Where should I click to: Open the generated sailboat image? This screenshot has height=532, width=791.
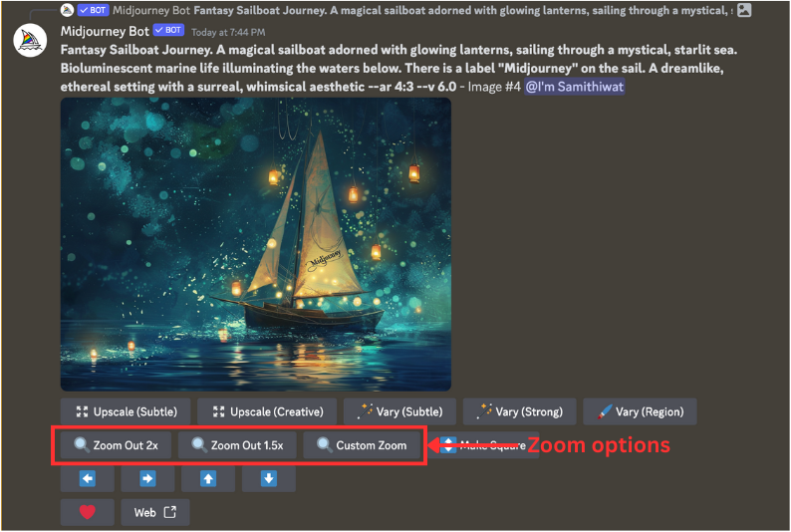(x=256, y=244)
